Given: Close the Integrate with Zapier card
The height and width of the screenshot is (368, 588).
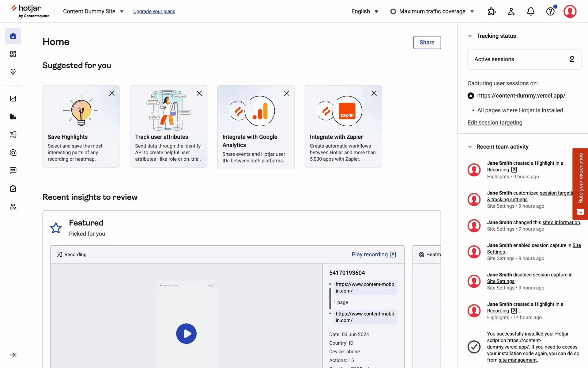Looking at the screenshot, I should click(x=374, y=93).
